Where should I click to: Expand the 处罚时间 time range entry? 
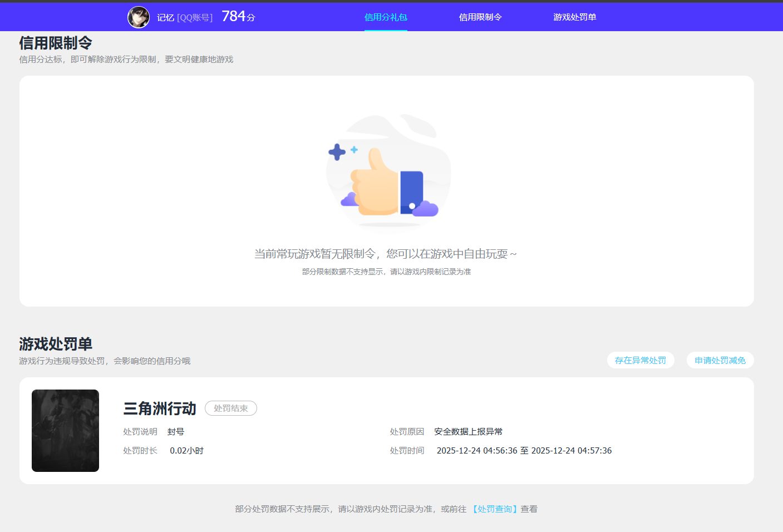[x=523, y=450]
